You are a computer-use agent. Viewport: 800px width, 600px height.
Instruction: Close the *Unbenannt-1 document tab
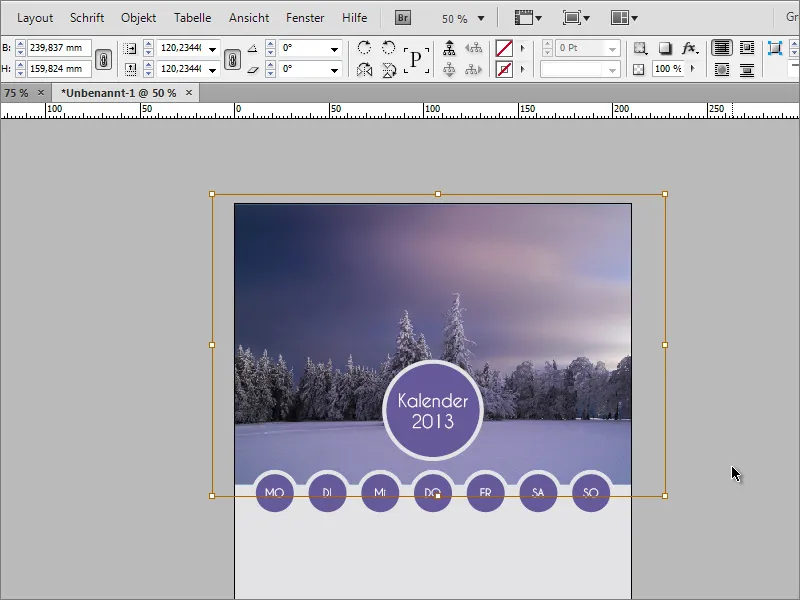[189, 93]
